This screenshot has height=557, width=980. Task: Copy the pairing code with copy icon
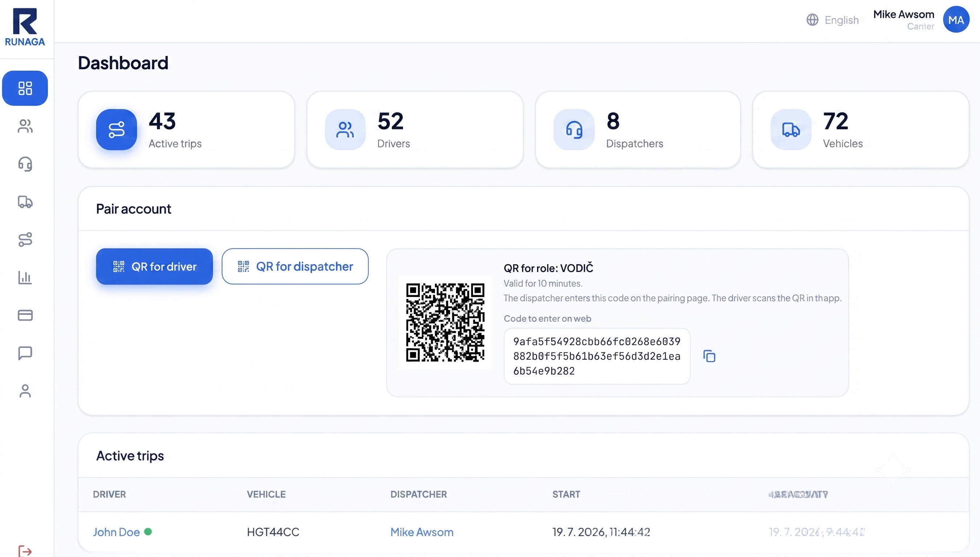click(x=709, y=356)
